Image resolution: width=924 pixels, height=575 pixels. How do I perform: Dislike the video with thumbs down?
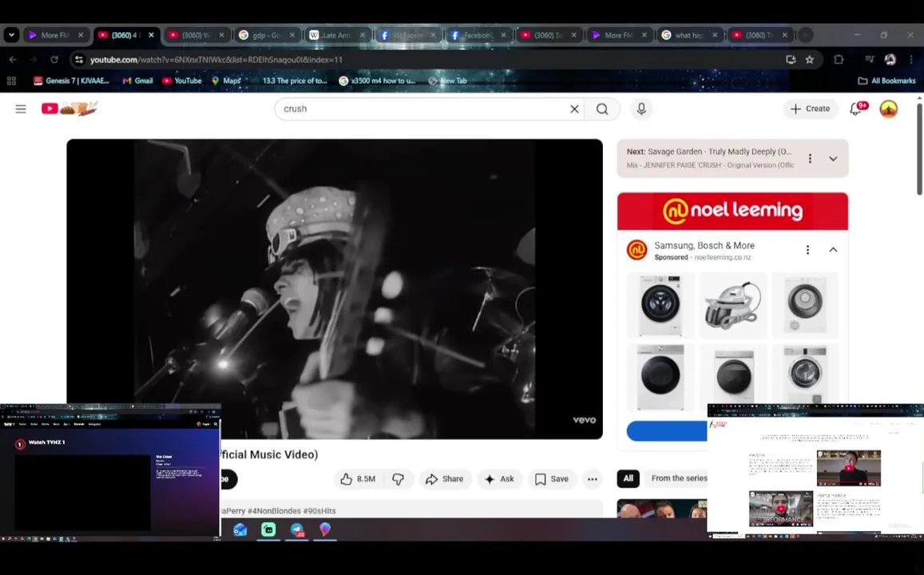(x=399, y=479)
